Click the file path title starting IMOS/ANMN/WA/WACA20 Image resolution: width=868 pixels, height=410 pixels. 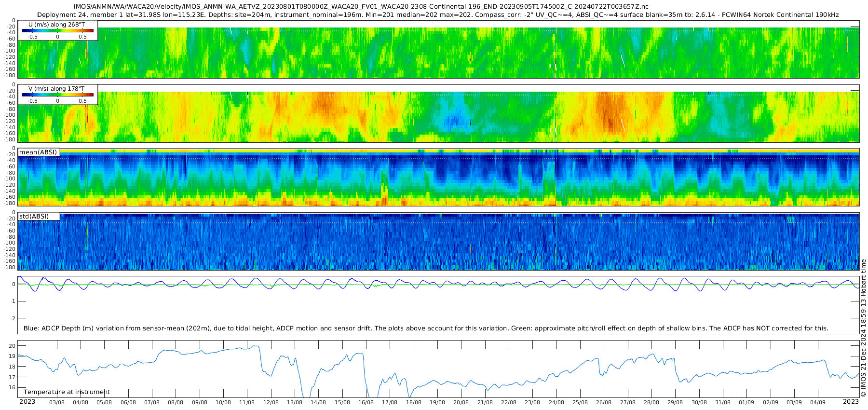click(x=361, y=7)
